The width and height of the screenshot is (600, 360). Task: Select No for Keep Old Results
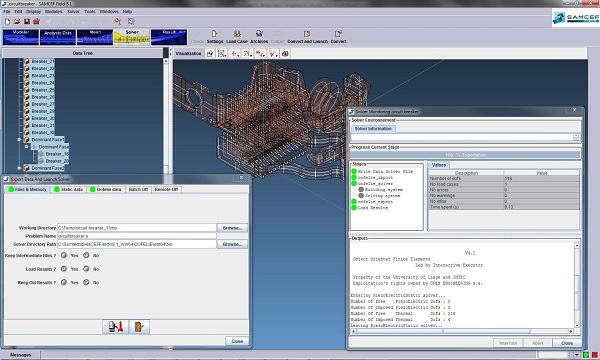tap(86, 282)
